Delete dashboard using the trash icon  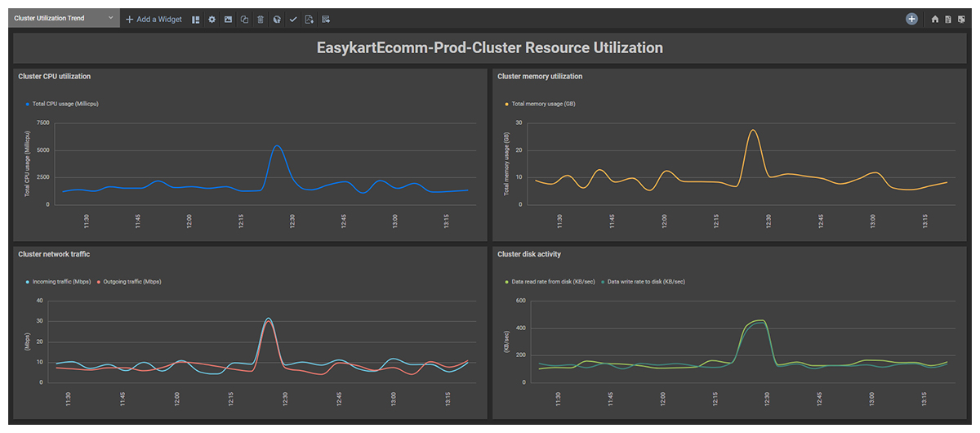[261, 19]
